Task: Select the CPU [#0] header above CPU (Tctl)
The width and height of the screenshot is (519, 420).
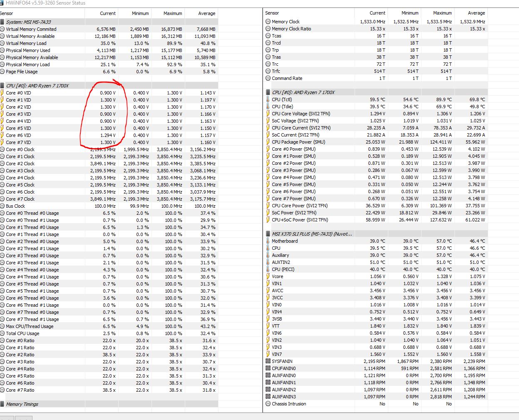Action: [376, 92]
